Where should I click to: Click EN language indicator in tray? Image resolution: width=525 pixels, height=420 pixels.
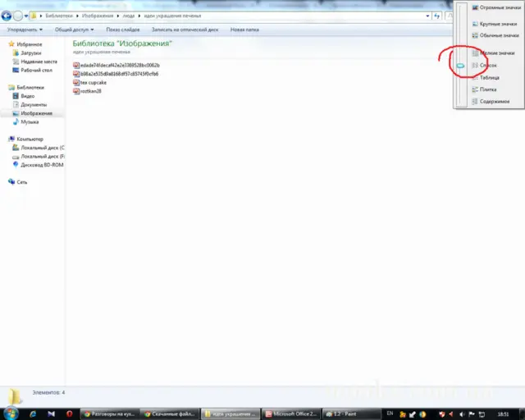tap(390, 413)
